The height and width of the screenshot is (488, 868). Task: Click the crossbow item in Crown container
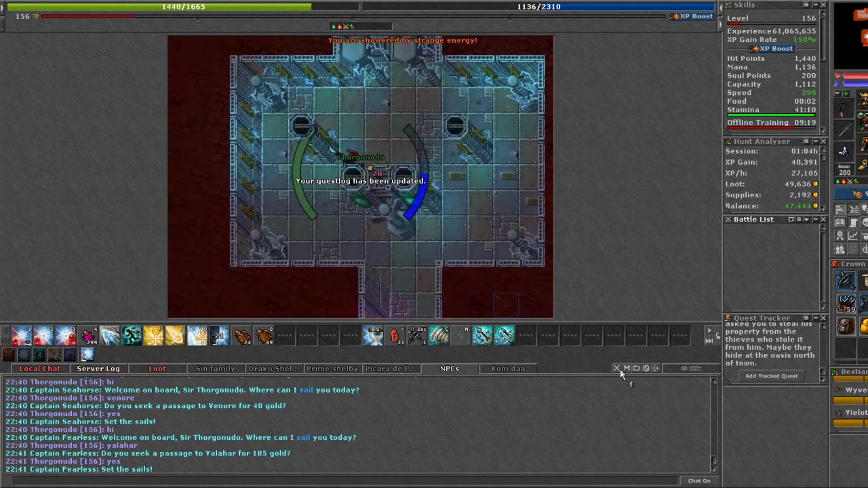846,281
